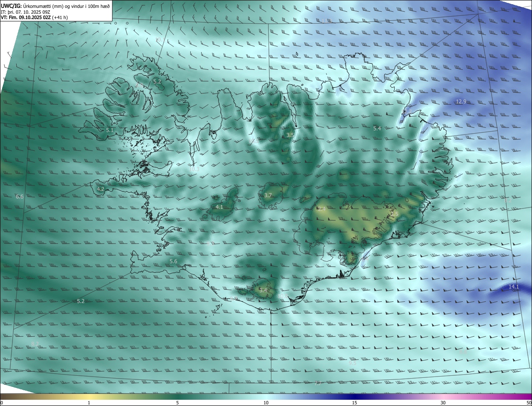This screenshot has width=532, height=406.
Task: Click the 5.1 value label
Action: 110,130
